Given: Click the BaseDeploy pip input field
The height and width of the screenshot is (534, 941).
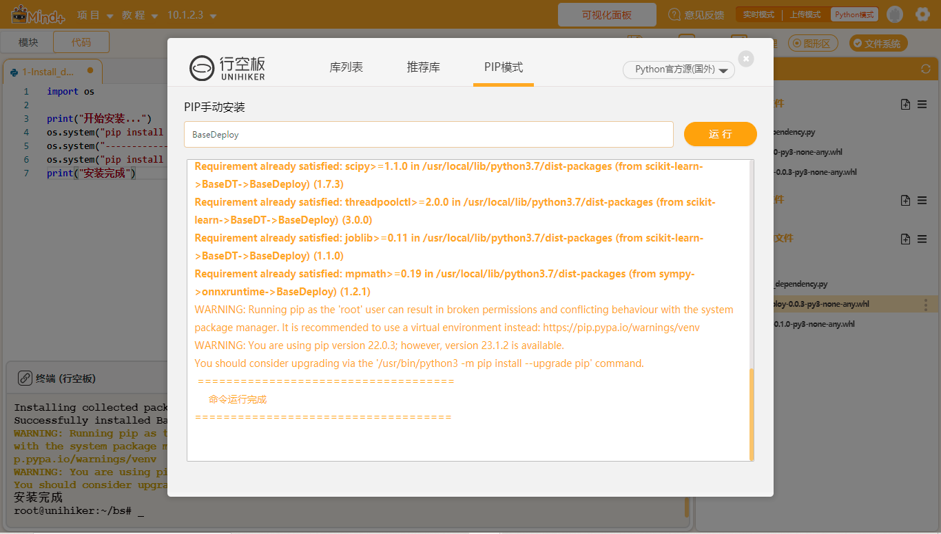Looking at the screenshot, I should (428, 134).
